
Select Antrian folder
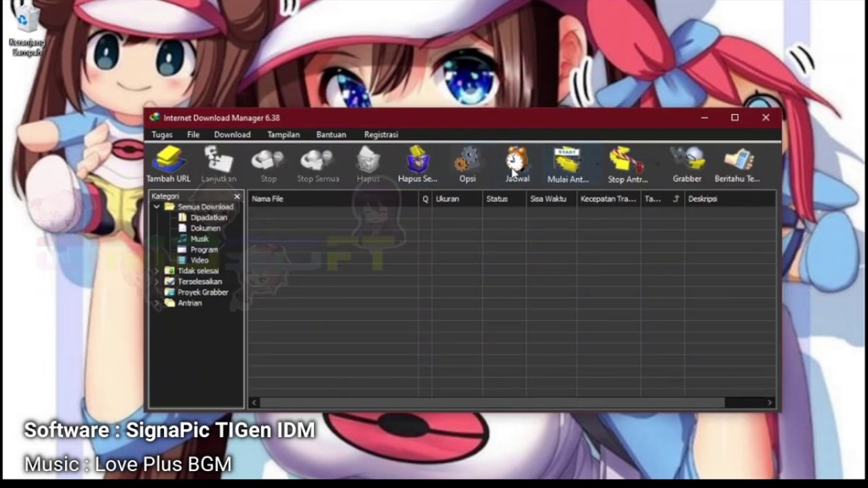click(x=184, y=303)
